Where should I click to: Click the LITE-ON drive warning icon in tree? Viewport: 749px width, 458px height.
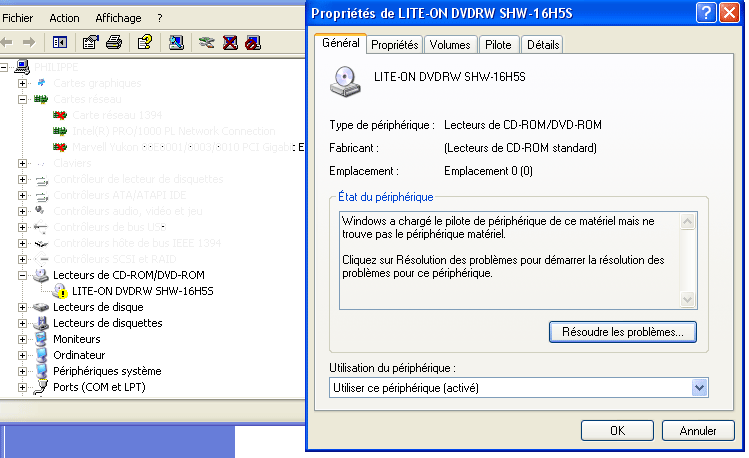tap(60, 291)
